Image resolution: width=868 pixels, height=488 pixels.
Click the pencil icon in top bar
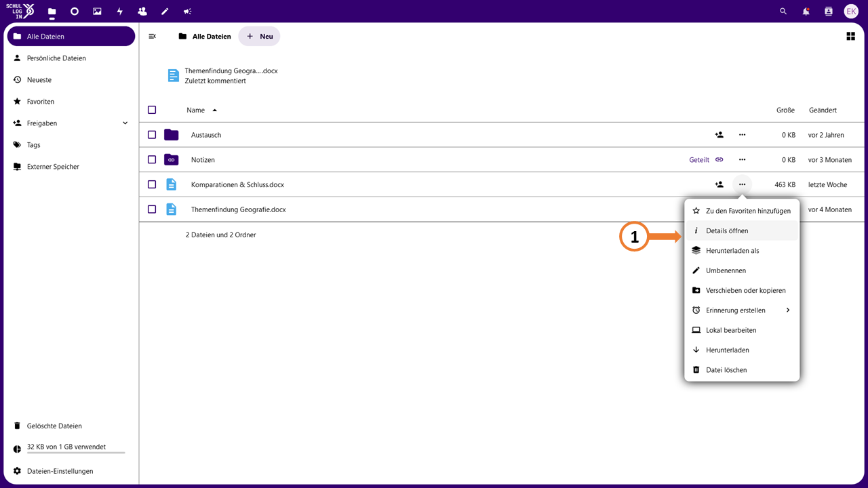pos(165,12)
